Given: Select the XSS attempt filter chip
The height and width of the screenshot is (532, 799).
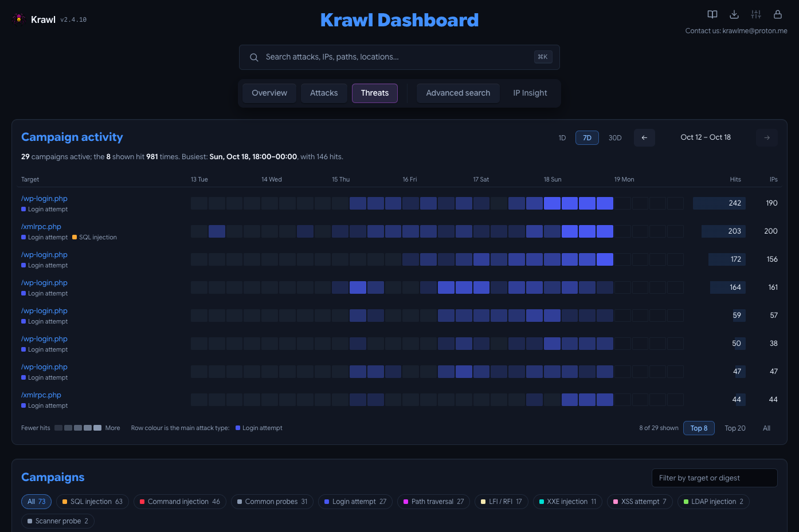Looking at the screenshot, I should pos(640,502).
